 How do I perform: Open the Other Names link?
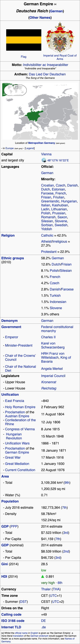(40, 18)
